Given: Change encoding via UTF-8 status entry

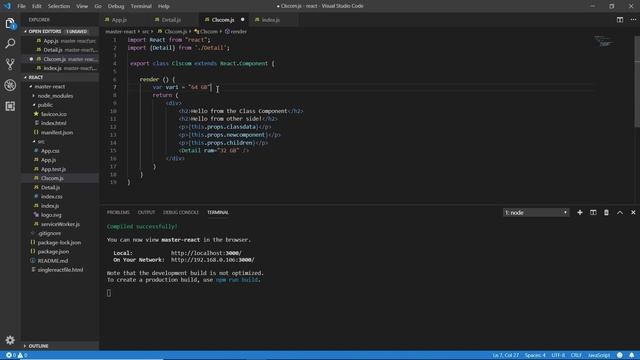Looking at the screenshot, I should coord(558,355).
